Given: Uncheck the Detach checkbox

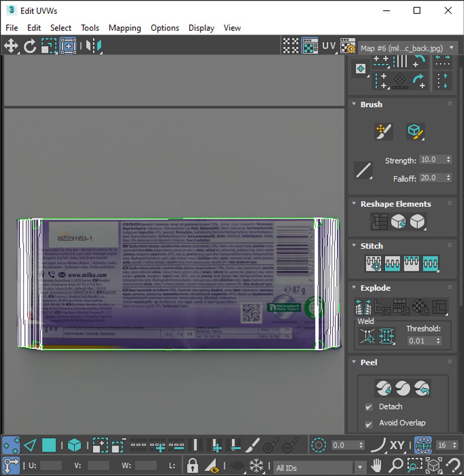Looking at the screenshot, I should 369,407.
